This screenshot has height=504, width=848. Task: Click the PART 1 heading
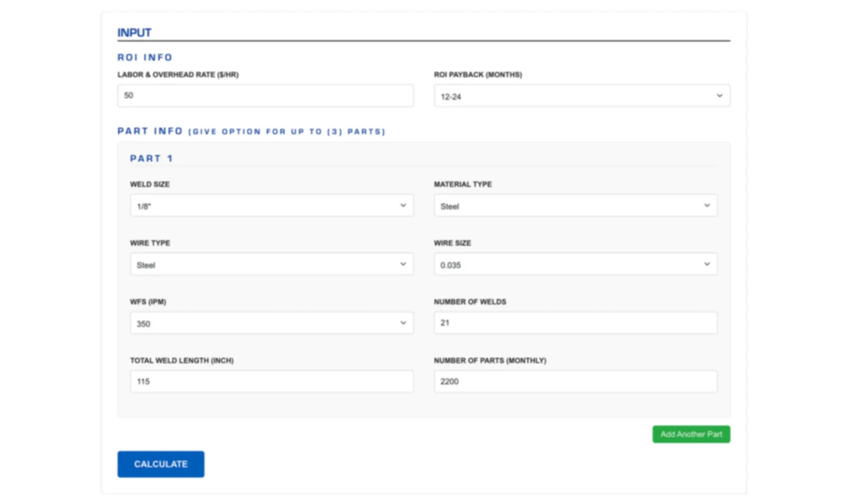coord(151,158)
